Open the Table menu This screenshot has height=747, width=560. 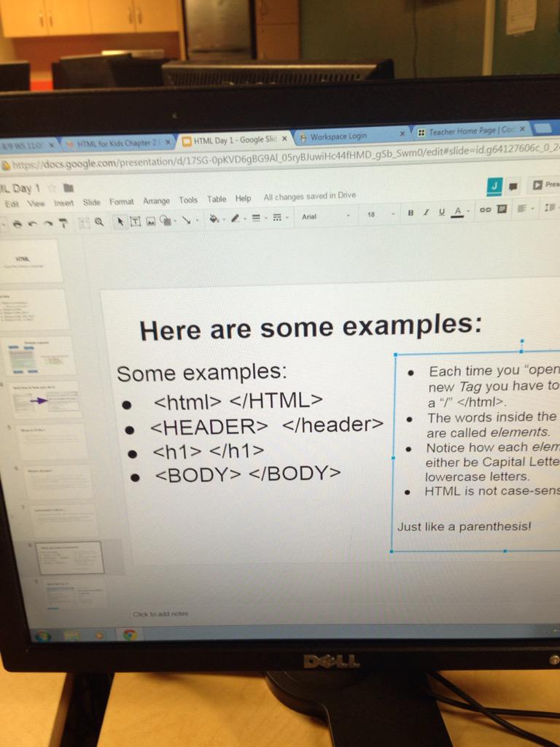217,199
